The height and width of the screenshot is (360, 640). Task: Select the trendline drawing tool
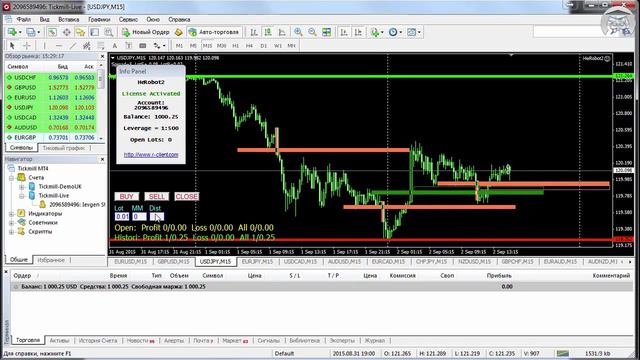click(73, 46)
